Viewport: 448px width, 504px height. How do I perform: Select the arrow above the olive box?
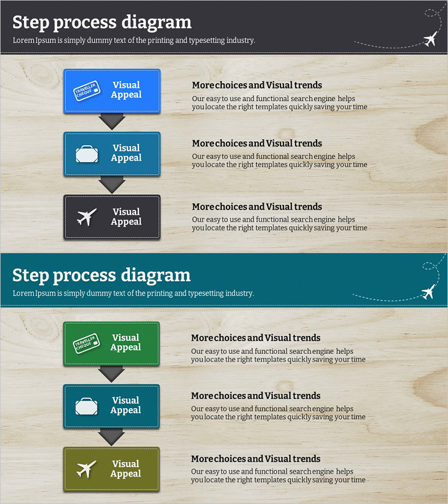111,437
